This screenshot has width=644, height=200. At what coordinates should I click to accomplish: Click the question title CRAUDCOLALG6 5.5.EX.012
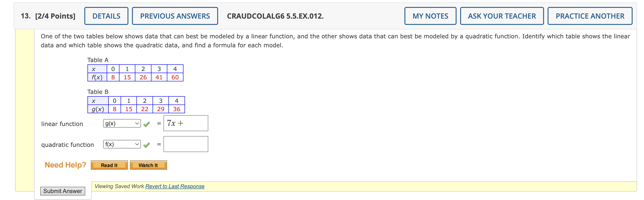[275, 16]
